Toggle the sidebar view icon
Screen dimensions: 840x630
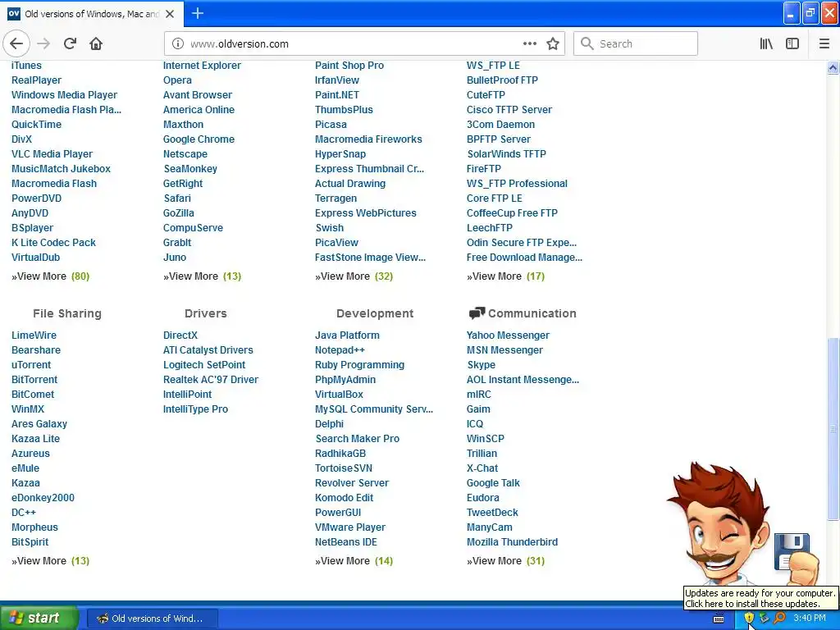click(792, 43)
